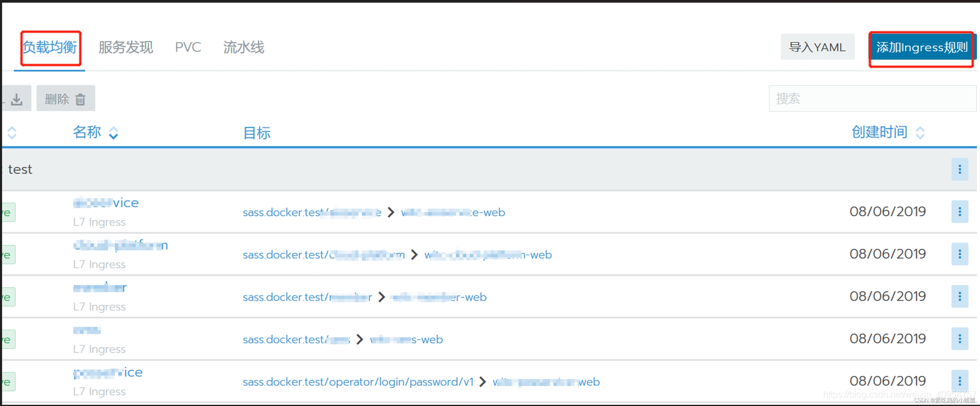Switch to the 服务发现 tab
Screen dimensions: 980x406
click(x=126, y=48)
